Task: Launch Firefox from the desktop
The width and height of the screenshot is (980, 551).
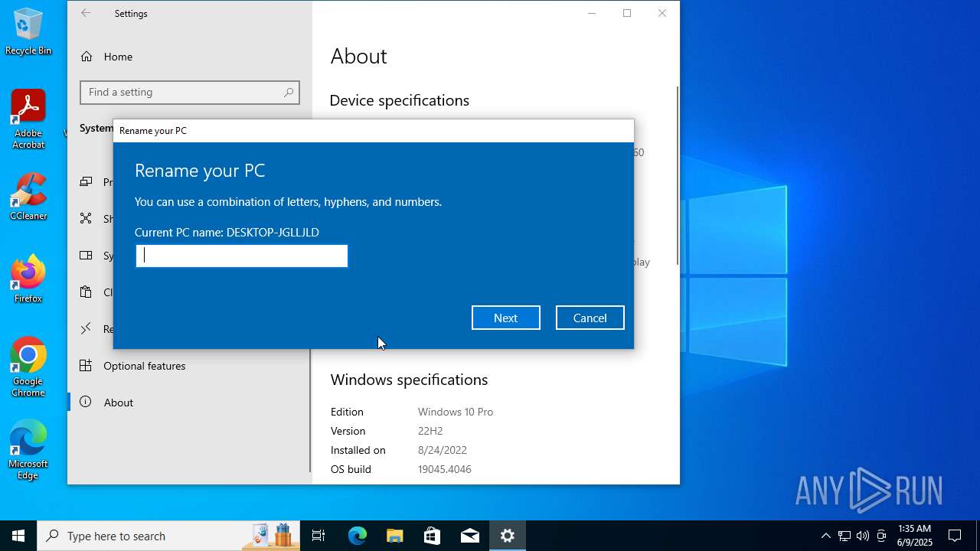Action: (28, 279)
